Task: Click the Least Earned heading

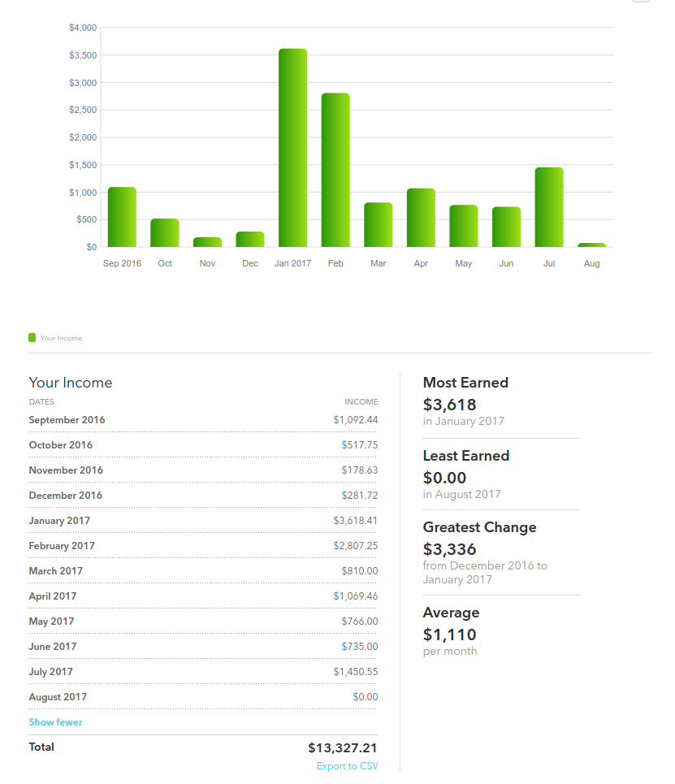Action: (466, 456)
